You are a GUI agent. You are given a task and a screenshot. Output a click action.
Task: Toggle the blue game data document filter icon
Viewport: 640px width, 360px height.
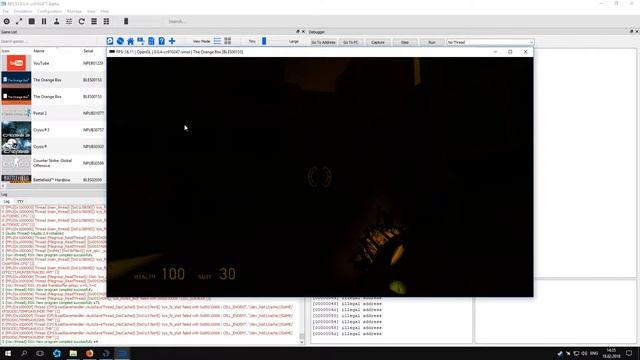pyautogui.click(x=151, y=41)
